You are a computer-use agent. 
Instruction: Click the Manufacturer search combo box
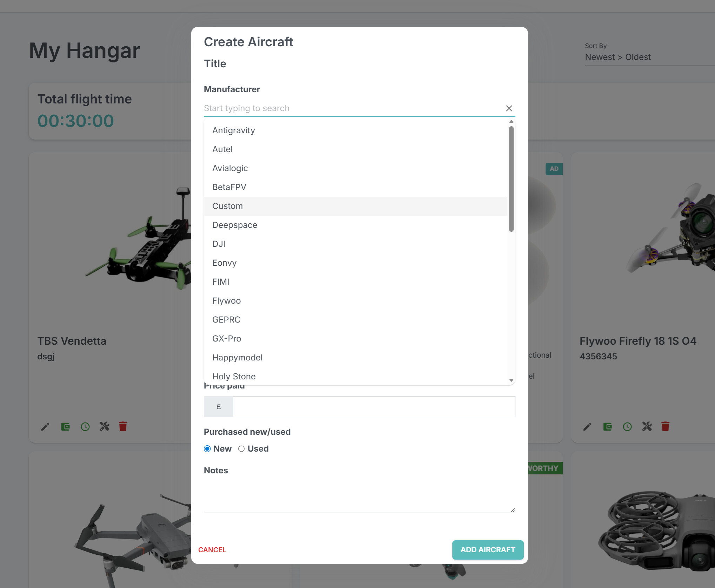pos(353,108)
